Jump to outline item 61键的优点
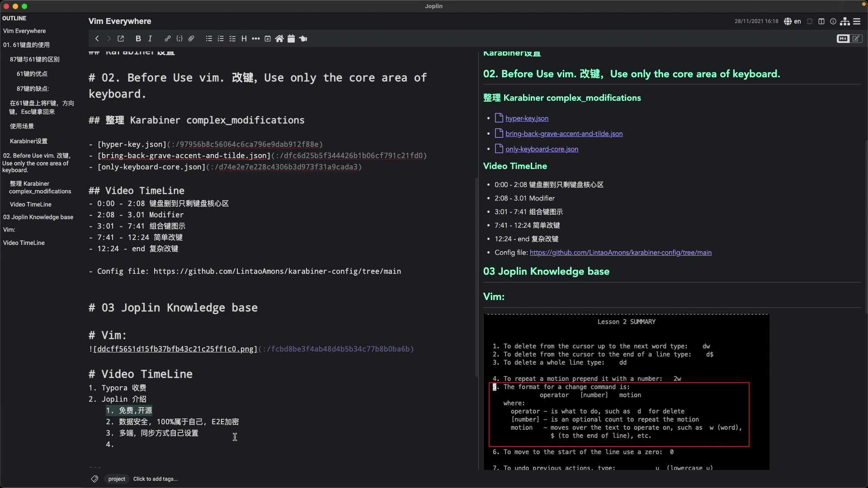The width and height of the screenshot is (868, 488). 32,74
